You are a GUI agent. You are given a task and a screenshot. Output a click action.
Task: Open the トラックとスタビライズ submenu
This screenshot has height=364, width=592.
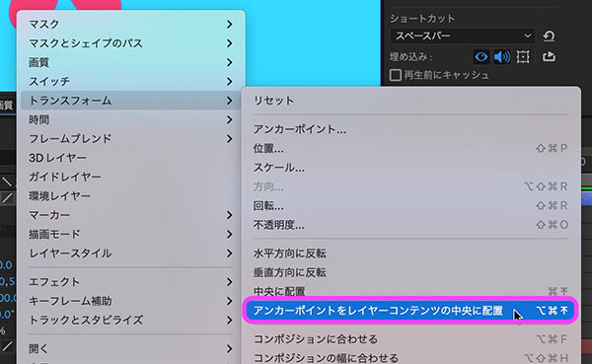point(130,320)
